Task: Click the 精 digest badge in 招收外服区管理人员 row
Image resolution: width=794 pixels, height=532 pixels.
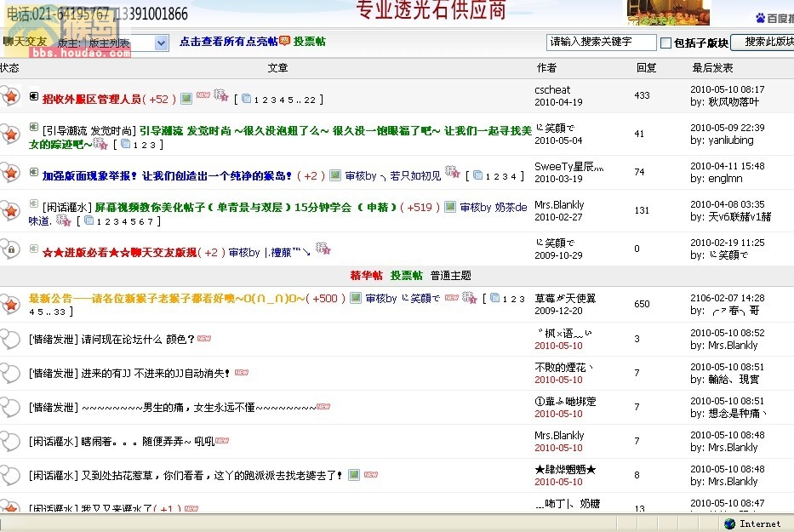Action: pos(220,94)
